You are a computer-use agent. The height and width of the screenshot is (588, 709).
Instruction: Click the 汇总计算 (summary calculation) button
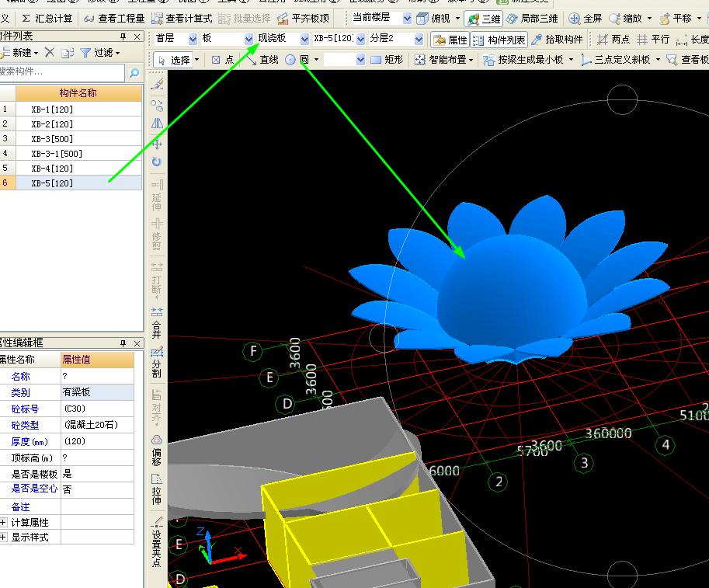click(x=47, y=18)
